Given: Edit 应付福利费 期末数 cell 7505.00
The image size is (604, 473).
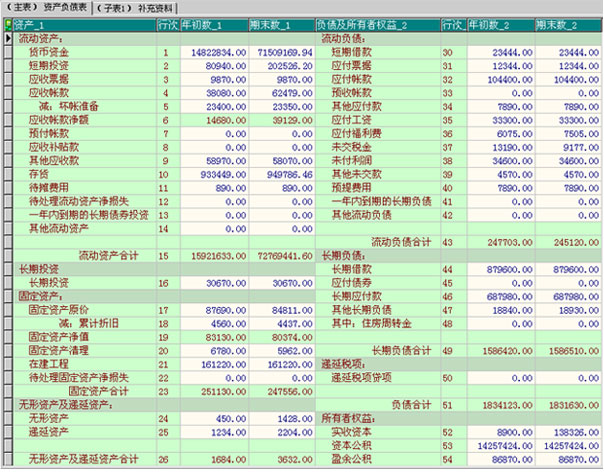Looking at the screenshot, I should (x=568, y=134).
